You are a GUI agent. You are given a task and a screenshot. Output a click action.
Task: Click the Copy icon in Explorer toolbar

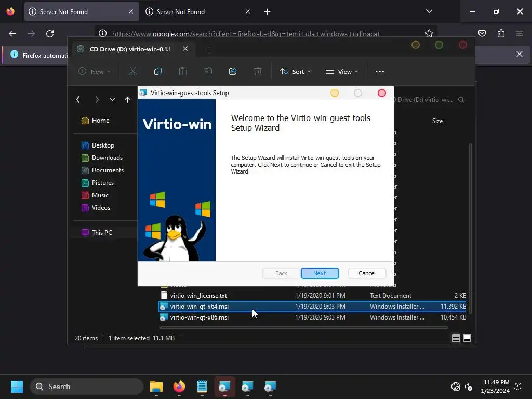158,71
